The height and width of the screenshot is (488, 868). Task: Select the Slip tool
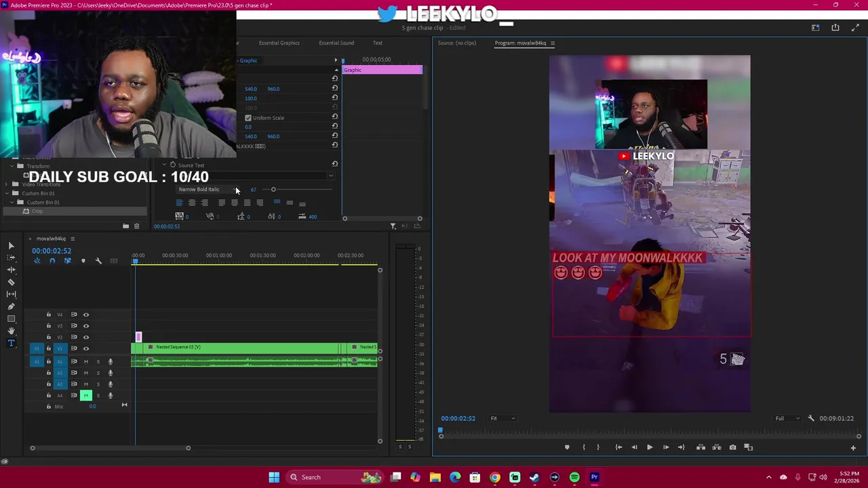pyautogui.click(x=11, y=294)
